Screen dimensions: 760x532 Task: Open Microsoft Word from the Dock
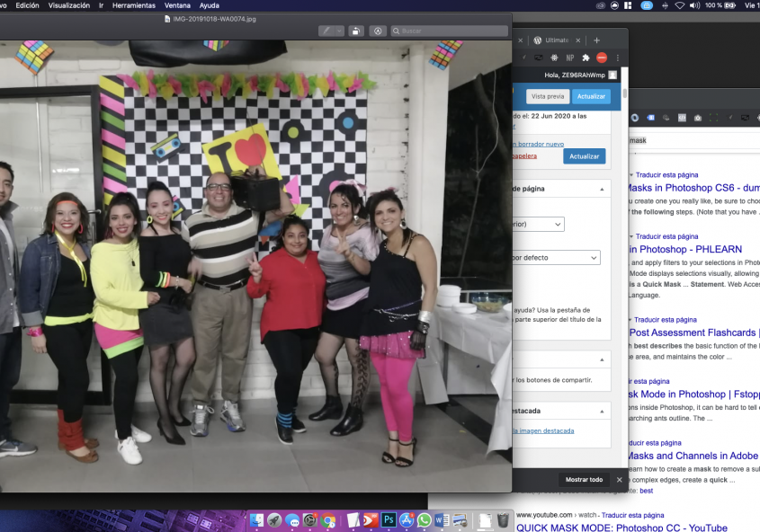tap(442, 520)
